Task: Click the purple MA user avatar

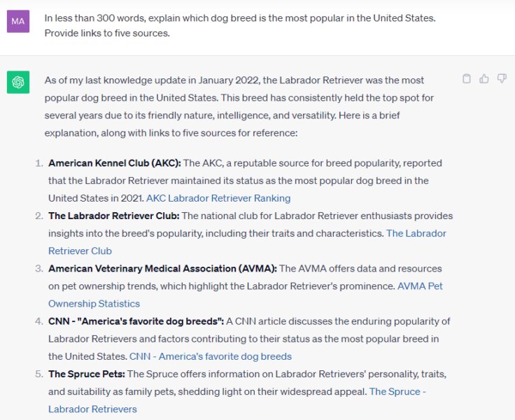Action: (x=18, y=22)
